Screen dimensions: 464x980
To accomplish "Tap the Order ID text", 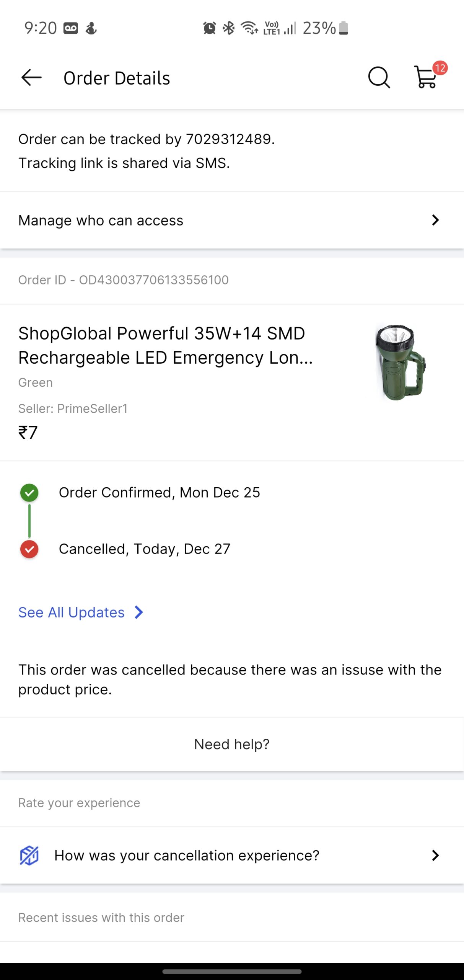I will [x=124, y=280].
